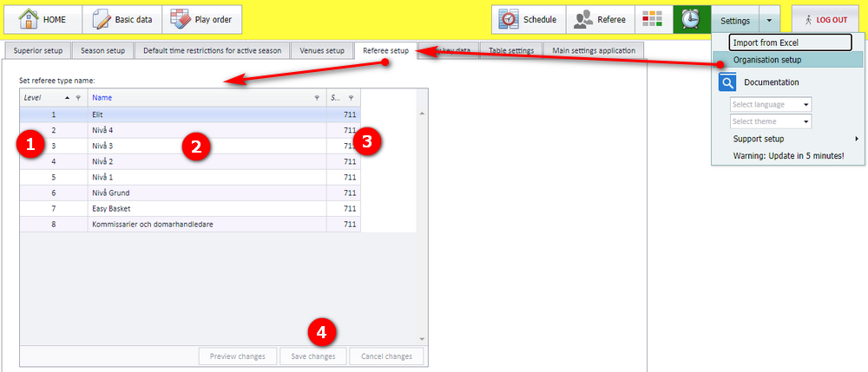Select the Elit row name cell
The height and width of the screenshot is (372, 868).
click(x=207, y=115)
